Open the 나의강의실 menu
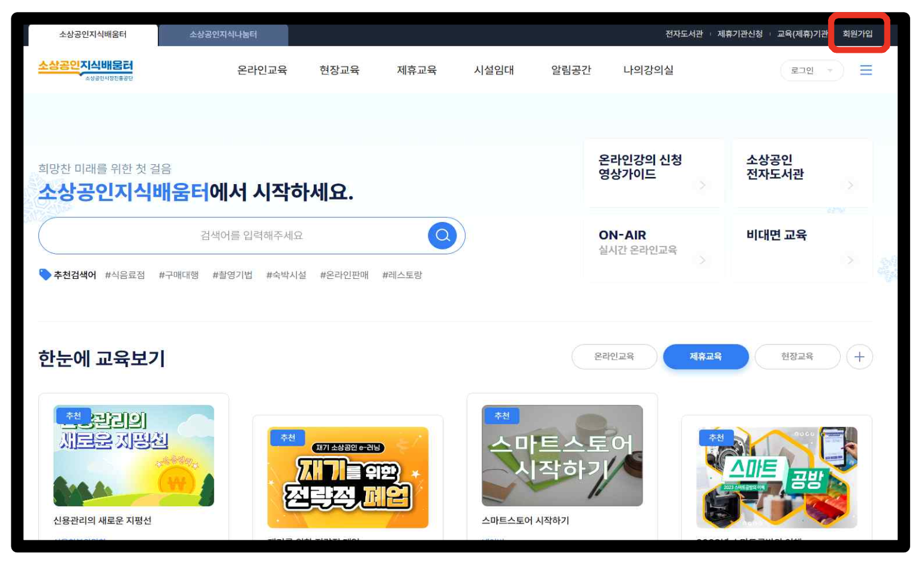This screenshot has width=924, height=565. coord(649,70)
